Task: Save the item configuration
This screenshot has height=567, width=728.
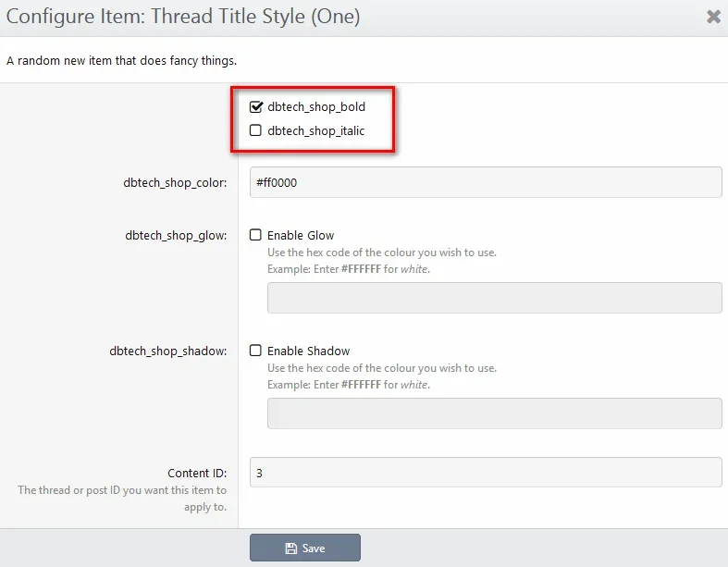Action: pyautogui.click(x=305, y=548)
